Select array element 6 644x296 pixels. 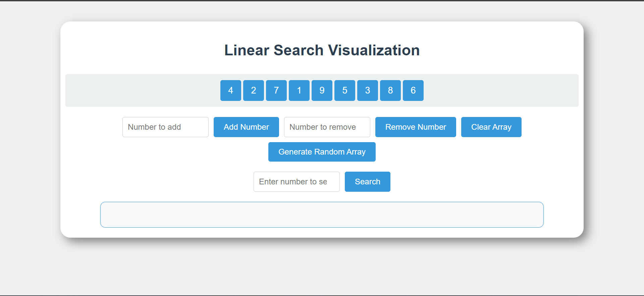[x=413, y=91]
